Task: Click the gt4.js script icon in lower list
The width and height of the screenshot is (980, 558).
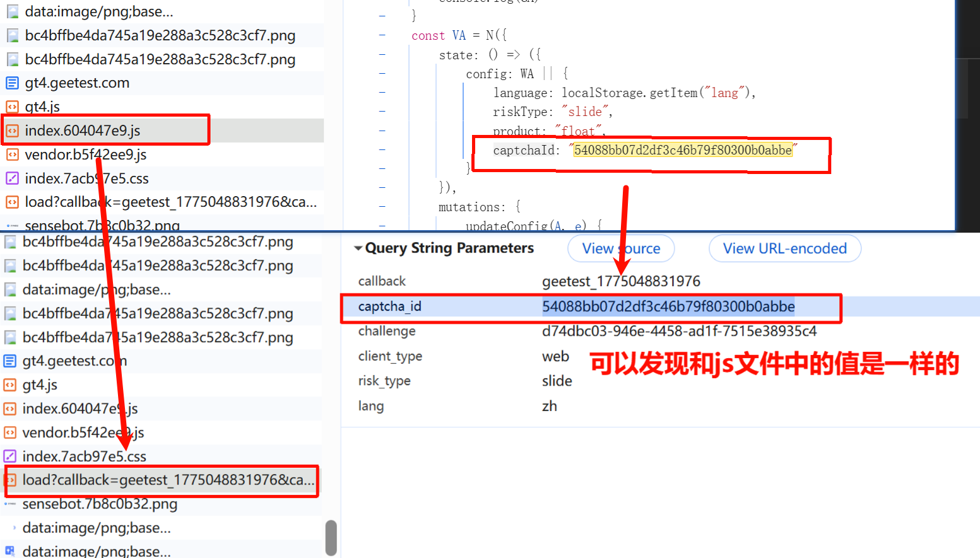Action: tap(10, 385)
